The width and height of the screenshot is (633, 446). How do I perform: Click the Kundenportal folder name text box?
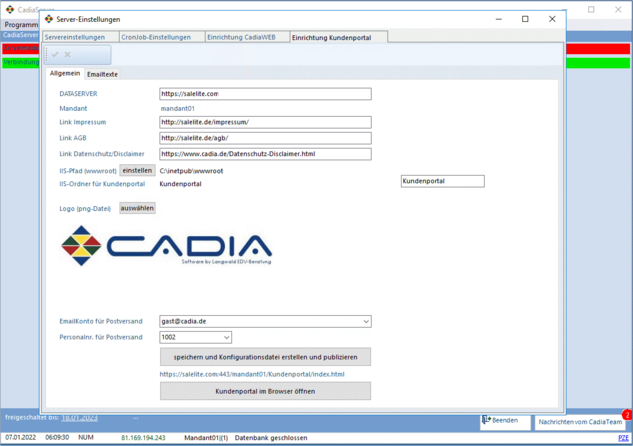(442, 181)
